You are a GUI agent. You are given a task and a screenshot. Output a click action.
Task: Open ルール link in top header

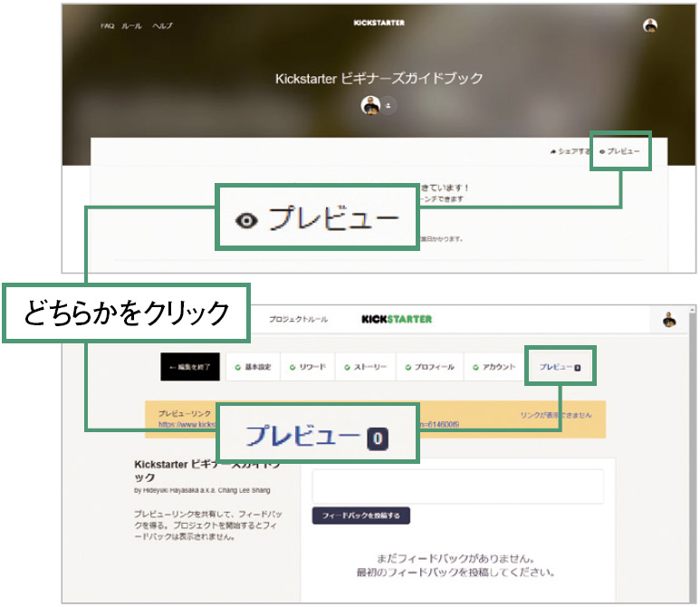point(131,26)
